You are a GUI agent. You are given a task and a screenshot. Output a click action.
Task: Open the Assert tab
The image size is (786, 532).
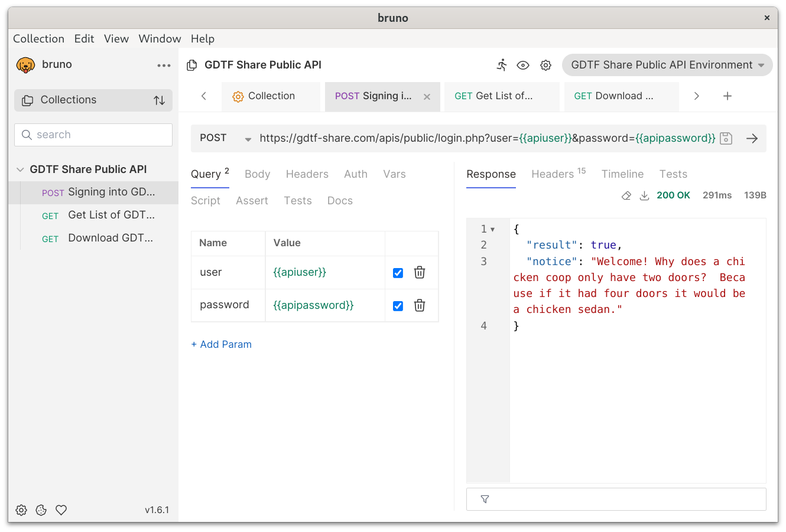[x=252, y=201]
